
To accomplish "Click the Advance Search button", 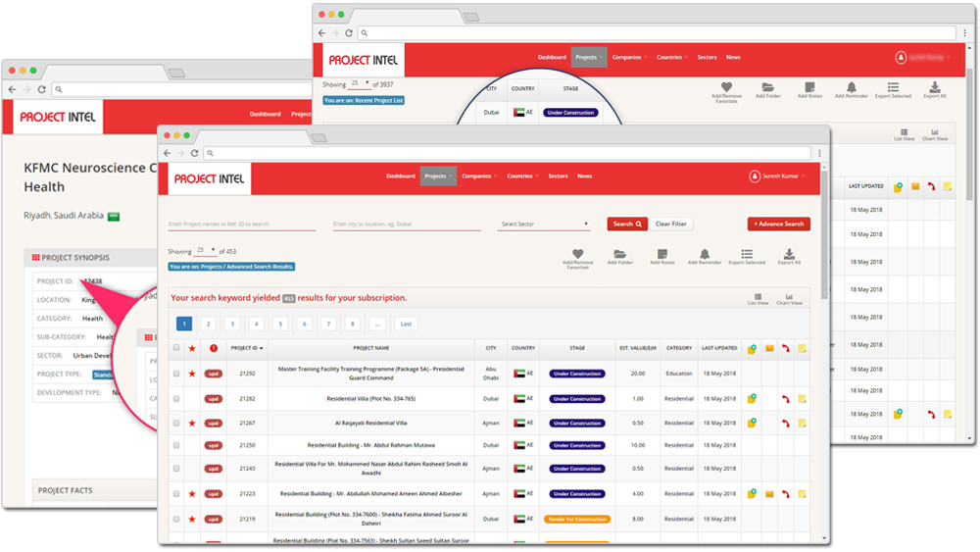I will [779, 224].
